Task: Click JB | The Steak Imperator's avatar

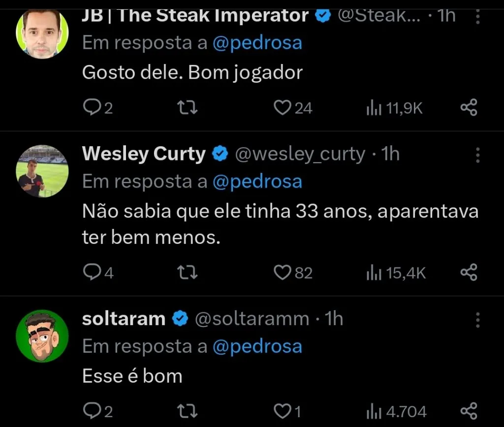Action: pyautogui.click(x=42, y=31)
